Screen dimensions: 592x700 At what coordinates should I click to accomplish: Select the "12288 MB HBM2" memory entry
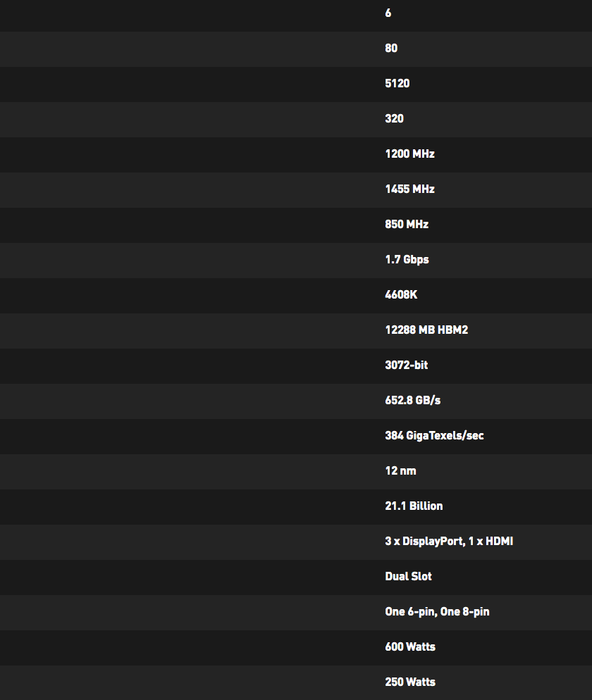coord(426,330)
